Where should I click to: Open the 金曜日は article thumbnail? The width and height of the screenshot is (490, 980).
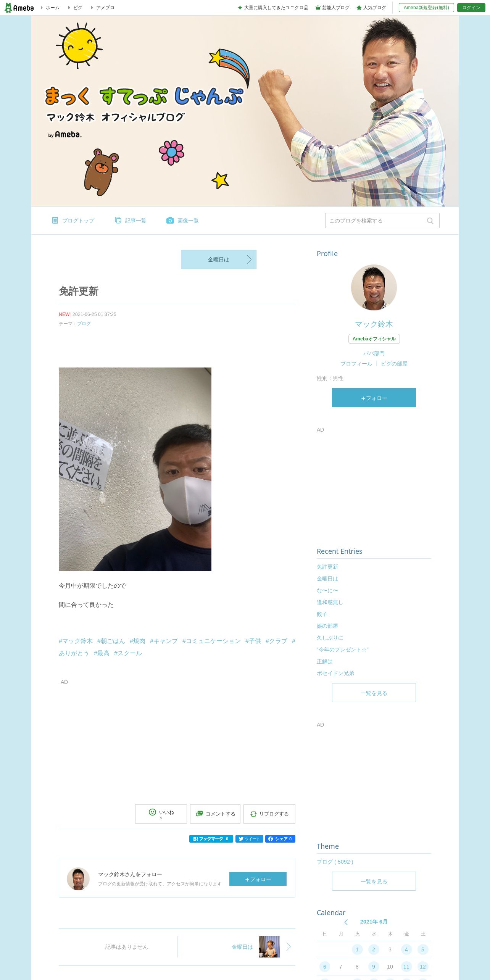(x=269, y=947)
